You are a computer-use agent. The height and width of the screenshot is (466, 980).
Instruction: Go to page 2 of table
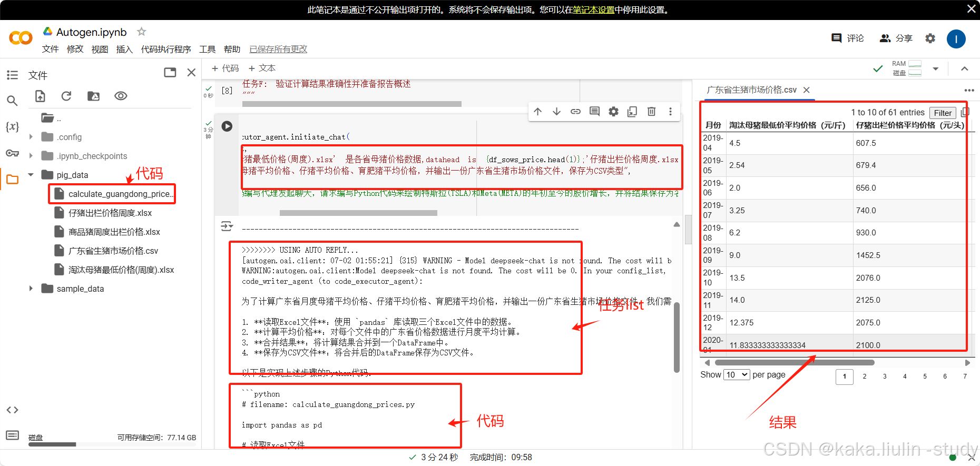[865, 376]
